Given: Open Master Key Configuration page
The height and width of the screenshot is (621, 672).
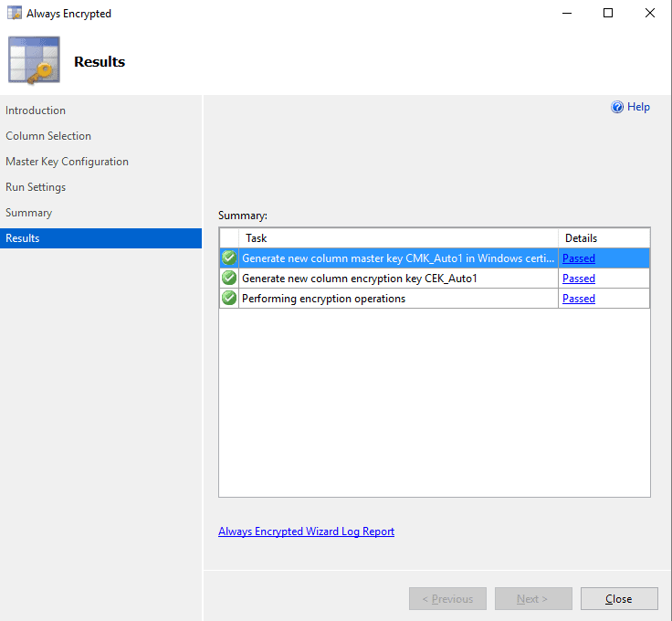Looking at the screenshot, I should tap(67, 162).
